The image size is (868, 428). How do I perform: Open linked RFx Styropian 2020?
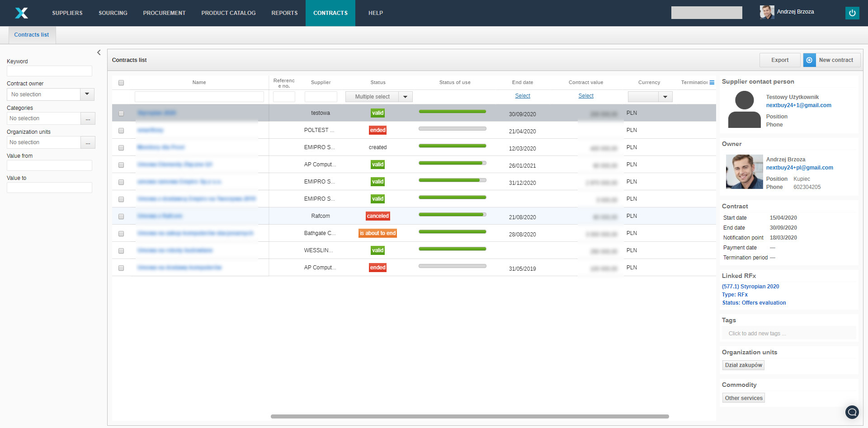(x=750, y=287)
